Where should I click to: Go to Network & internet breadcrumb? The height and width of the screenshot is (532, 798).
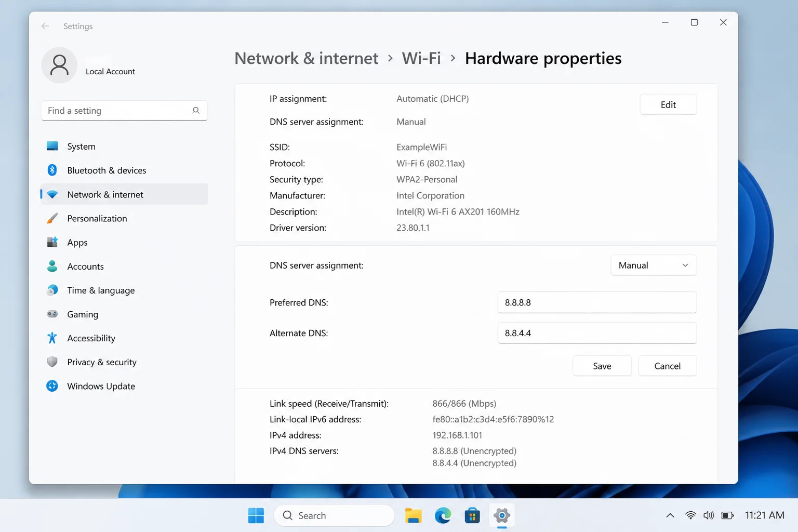(x=307, y=58)
